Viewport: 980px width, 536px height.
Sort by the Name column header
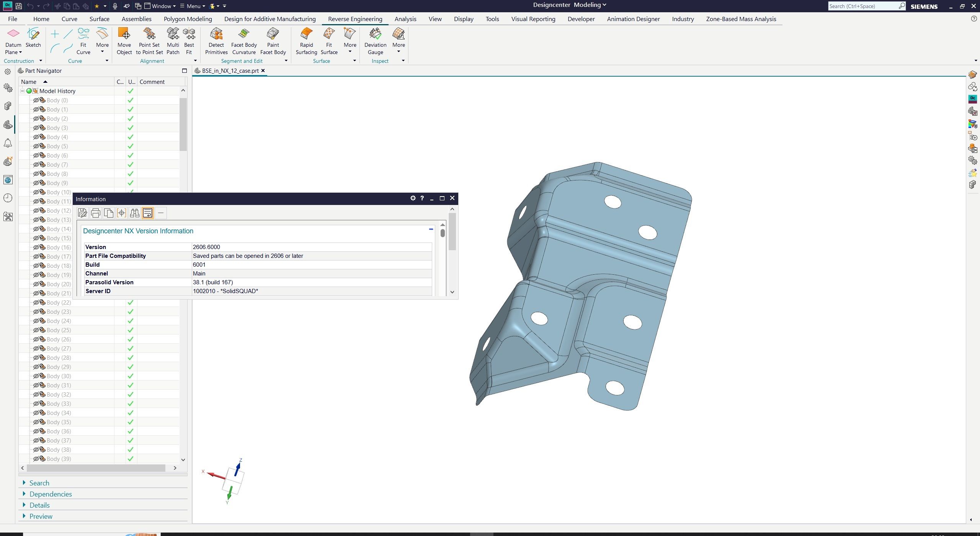[67, 82]
